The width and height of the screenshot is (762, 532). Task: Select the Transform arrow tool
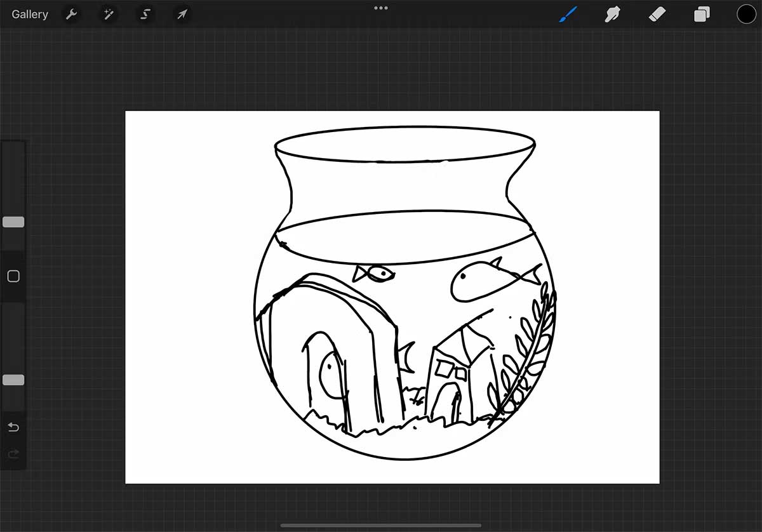[x=182, y=14]
